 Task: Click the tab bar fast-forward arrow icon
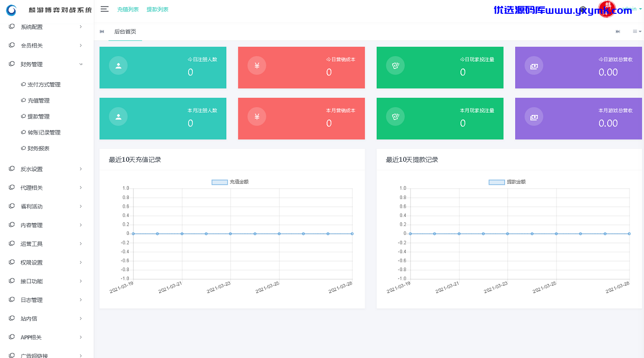pyautogui.click(x=618, y=31)
